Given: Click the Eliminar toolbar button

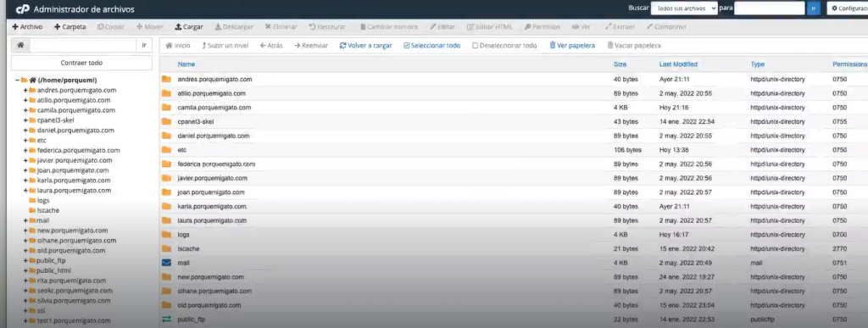Looking at the screenshot, I should (x=281, y=26).
